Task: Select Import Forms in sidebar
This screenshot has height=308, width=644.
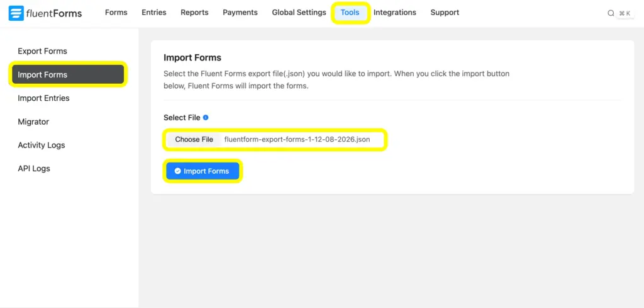Action: point(68,74)
